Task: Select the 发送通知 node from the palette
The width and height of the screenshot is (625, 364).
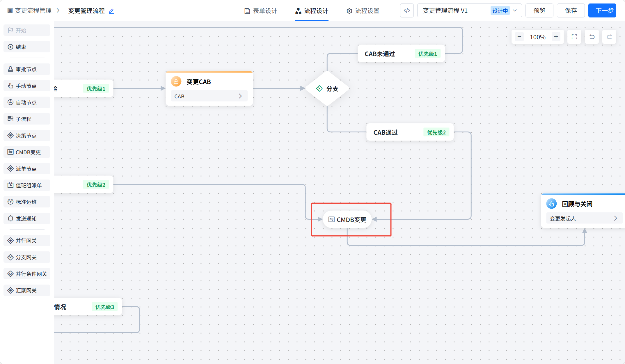Action: (26, 219)
